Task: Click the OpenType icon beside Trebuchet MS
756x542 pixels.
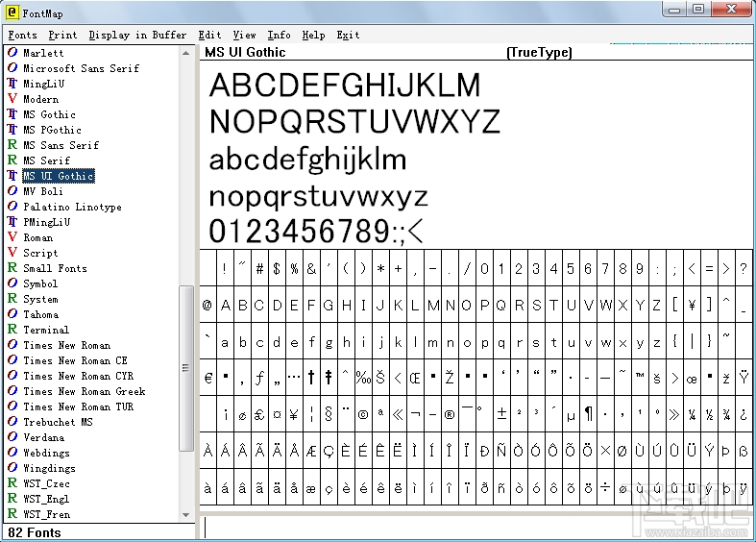Action: (12, 422)
